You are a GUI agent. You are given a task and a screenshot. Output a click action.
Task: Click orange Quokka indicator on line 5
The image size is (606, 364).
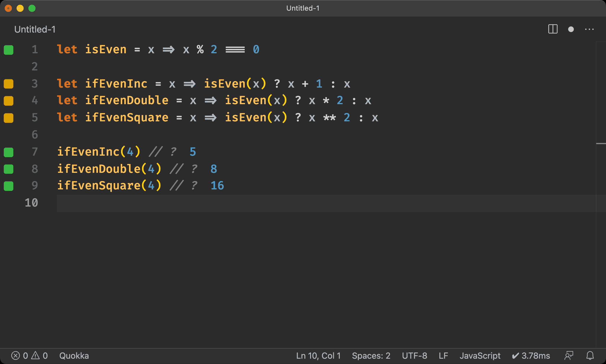(9, 118)
